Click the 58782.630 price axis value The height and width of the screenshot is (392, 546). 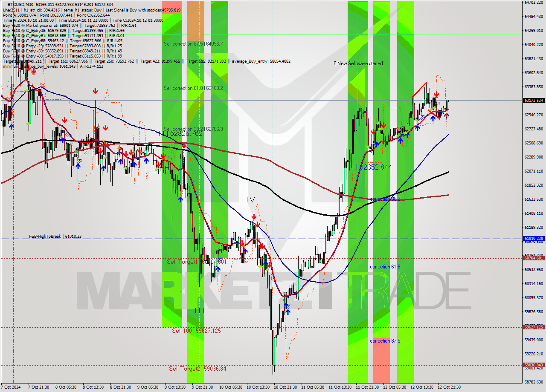[534, 382]
